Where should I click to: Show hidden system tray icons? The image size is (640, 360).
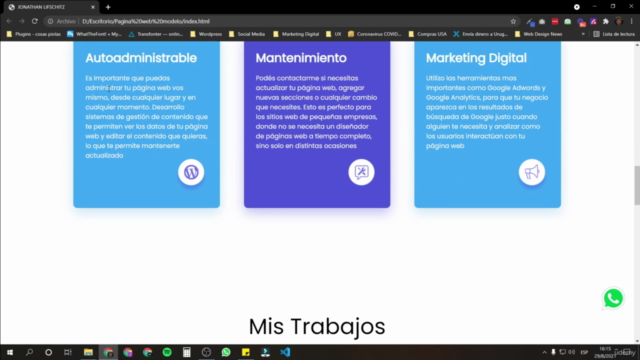tap(544, 352)
